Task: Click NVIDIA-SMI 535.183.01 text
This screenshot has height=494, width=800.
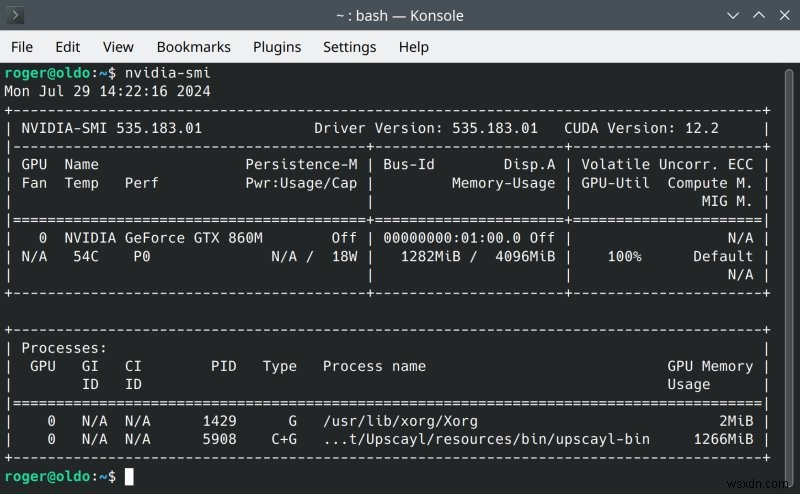Action: click(111, 128)
